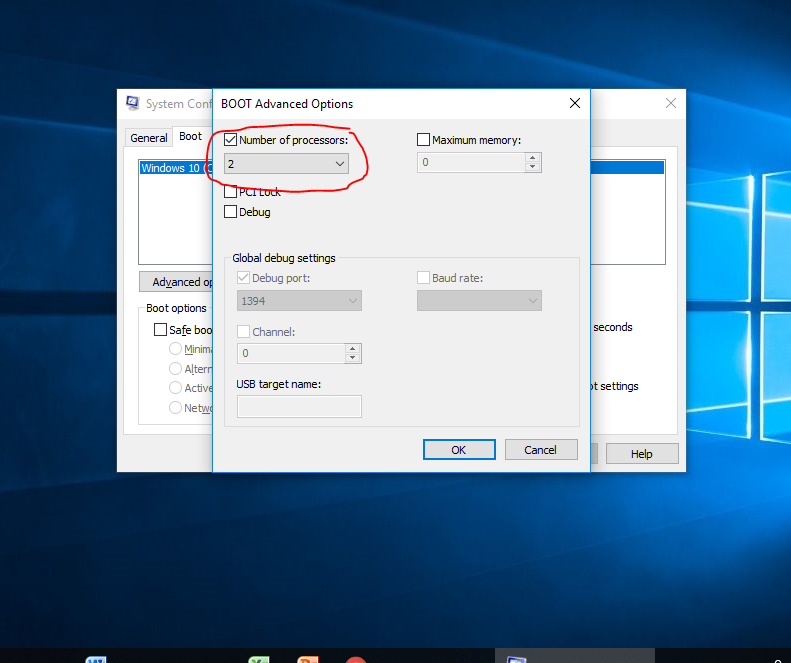The width and height of the screenshot is (791, 663).
Task: Switch to General tab in System Configuration
Action: coord(149,138)
